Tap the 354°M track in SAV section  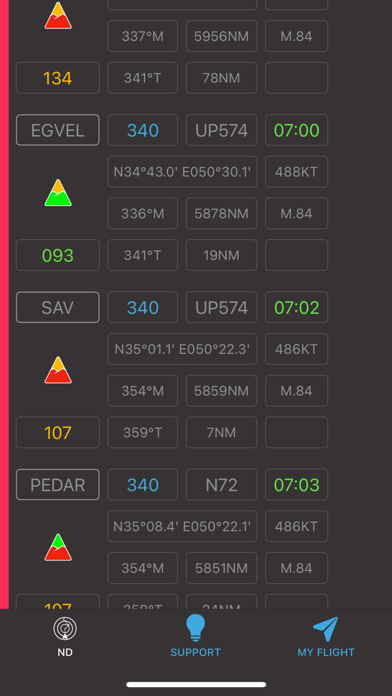coord(143,391)
